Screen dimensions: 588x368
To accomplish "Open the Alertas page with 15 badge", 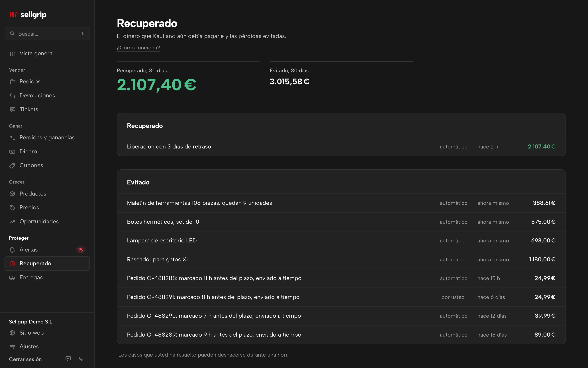I will (x=47, y=250).
